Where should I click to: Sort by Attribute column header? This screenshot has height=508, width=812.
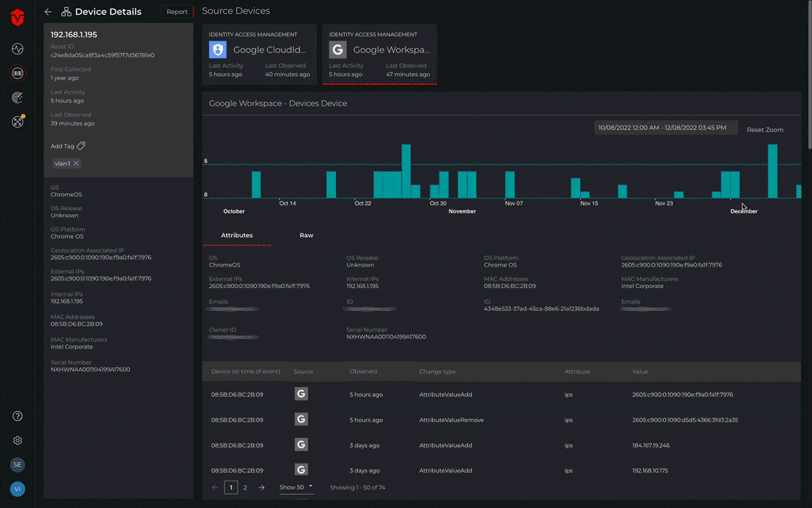pos(577,371)
